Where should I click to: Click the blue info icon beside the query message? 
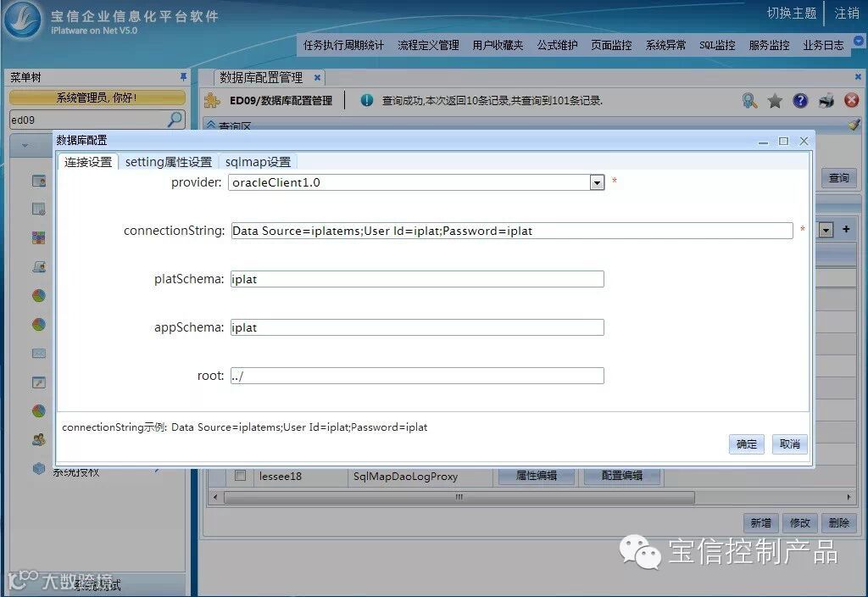point(366,100)
